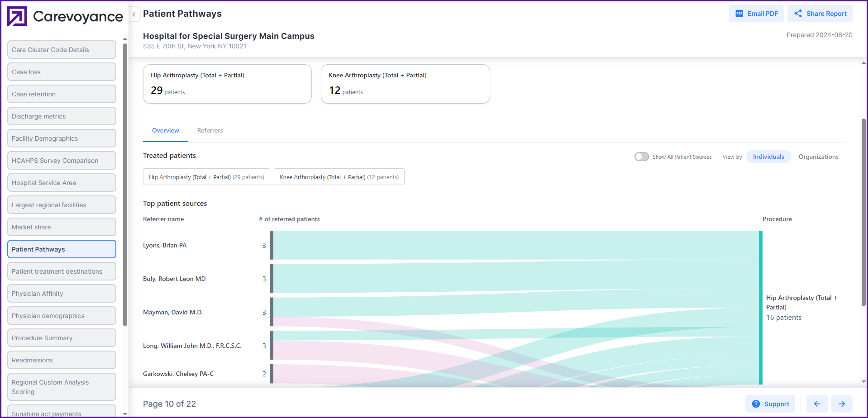Open Physician Affinity in the sidebar
Image resolution: width=868 pixels, height=418 pixels.
(62, 294)
